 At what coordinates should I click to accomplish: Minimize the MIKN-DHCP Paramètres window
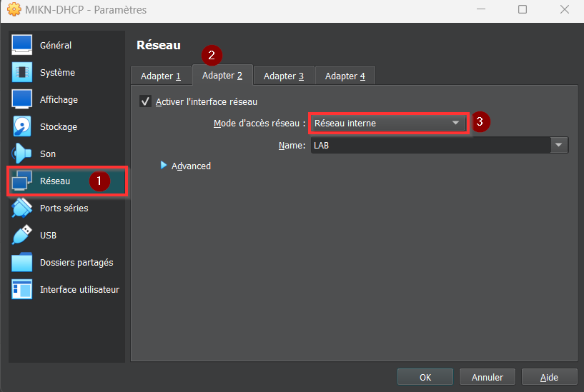click(x=481, y=9)
